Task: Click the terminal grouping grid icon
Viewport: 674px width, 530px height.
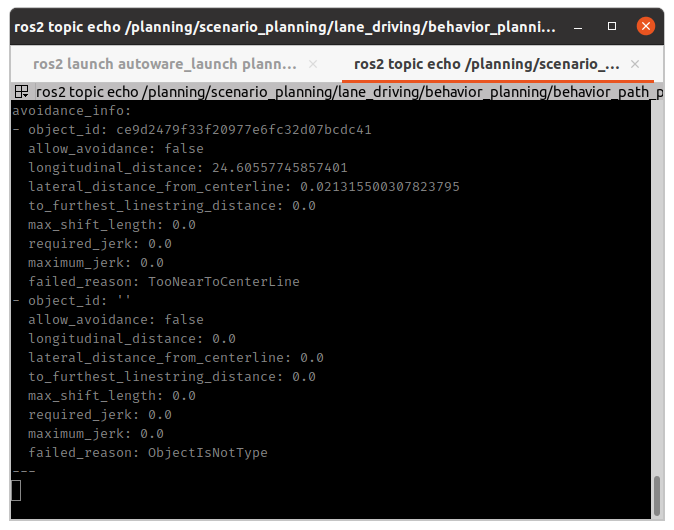Action: pyautogui.click(x=19, y=92)
